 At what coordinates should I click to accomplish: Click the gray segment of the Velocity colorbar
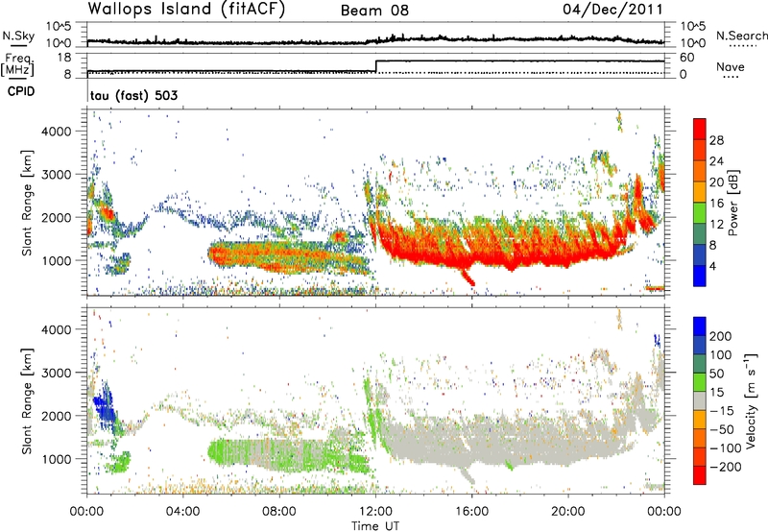700,400
